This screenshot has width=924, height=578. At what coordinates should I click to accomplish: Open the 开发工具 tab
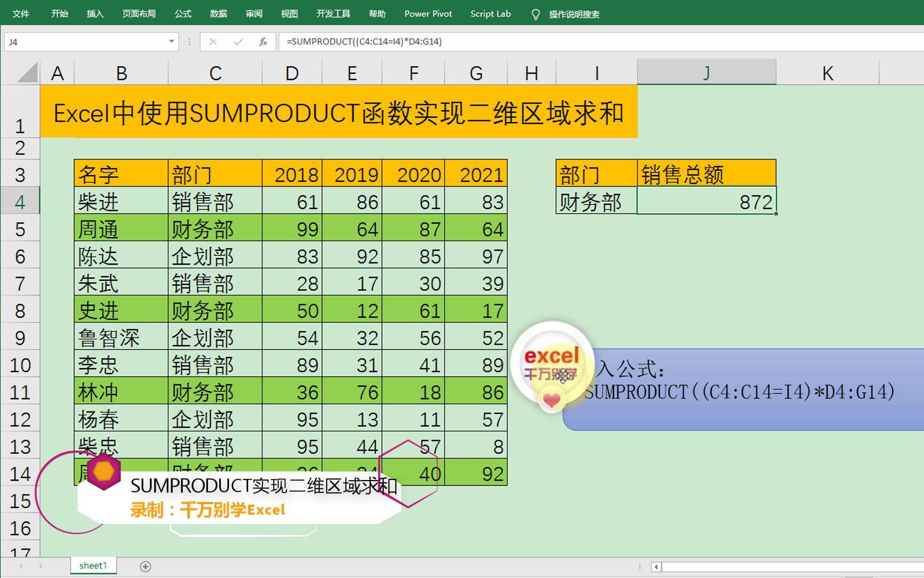pos(333,14)
